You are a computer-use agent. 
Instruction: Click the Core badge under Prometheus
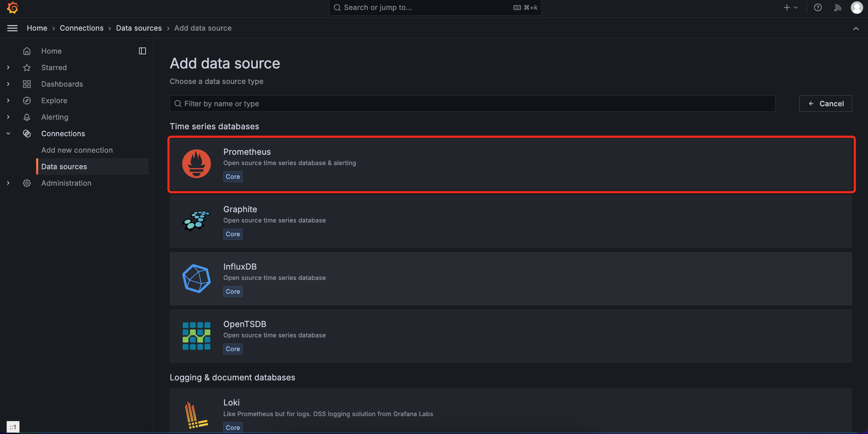point(233,177)
